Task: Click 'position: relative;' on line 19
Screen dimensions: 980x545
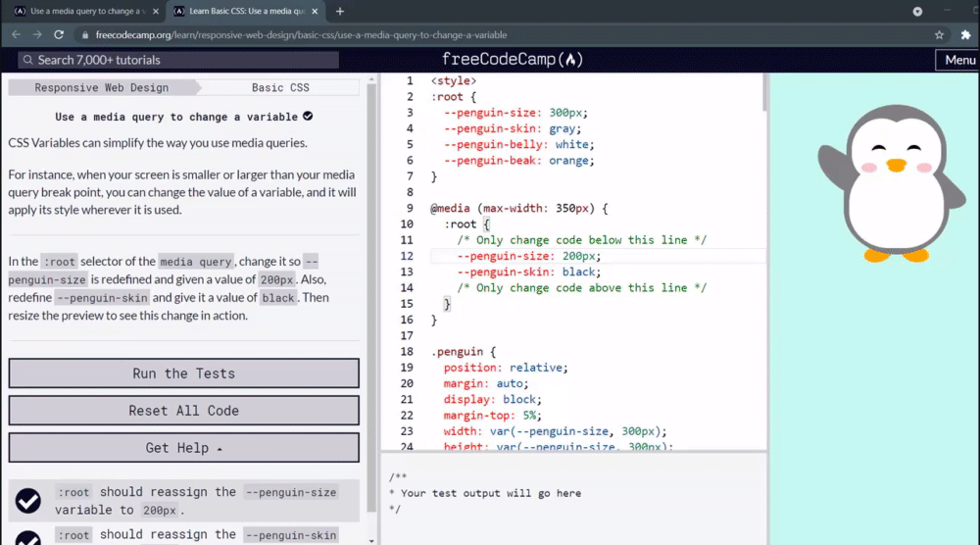Action: click(x=506, y=368)
